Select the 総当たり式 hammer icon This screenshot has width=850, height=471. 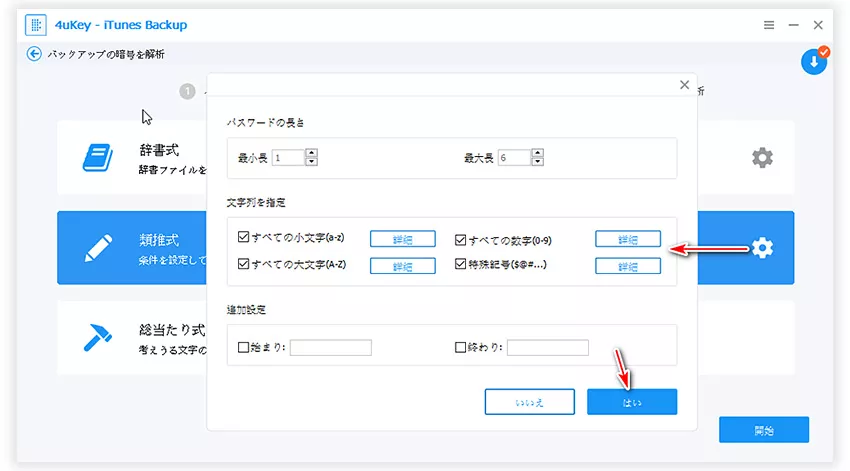(97, 338)
